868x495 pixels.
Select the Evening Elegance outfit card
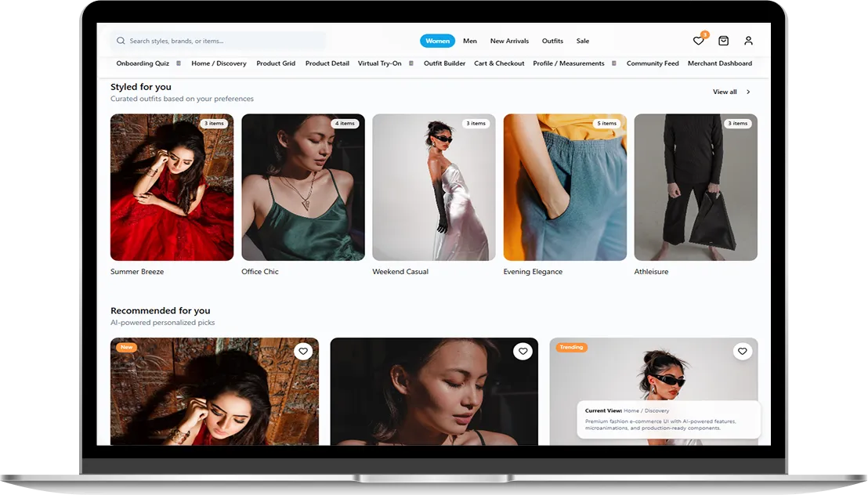click(x=565, y=187)
